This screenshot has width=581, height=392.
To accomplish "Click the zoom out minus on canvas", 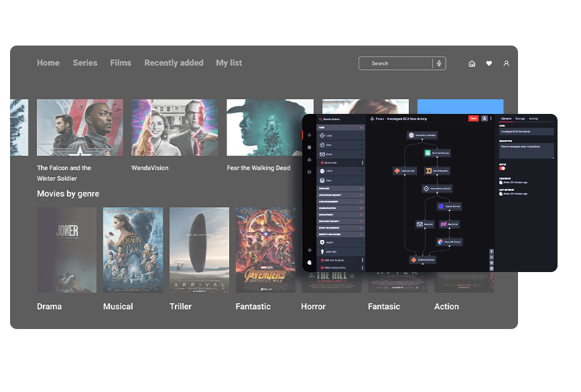I will click(x=492, y=257).
